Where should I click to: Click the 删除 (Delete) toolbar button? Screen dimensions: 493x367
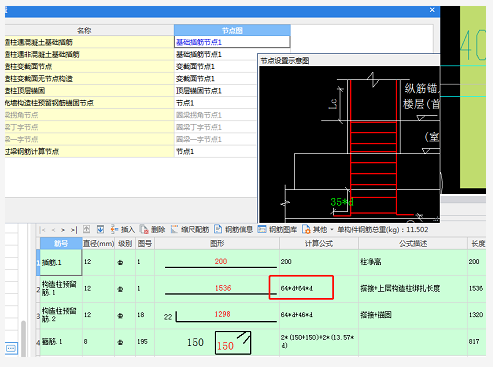click(153, 229)
